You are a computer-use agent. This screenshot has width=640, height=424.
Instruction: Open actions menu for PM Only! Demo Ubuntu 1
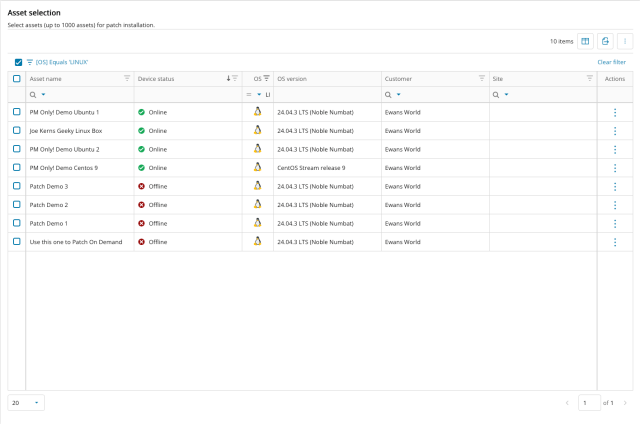pyautogui.click(x=615, y=112)
